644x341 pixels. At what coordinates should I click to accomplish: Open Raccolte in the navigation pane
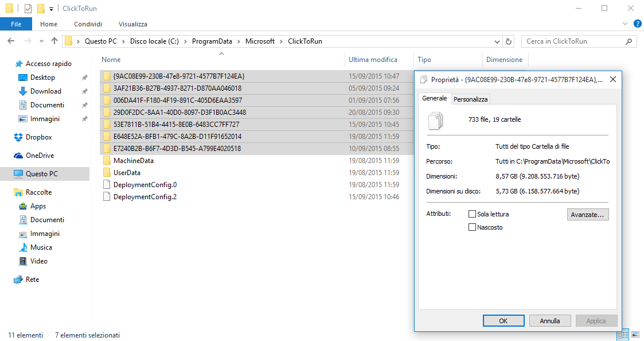click(38, 192)
